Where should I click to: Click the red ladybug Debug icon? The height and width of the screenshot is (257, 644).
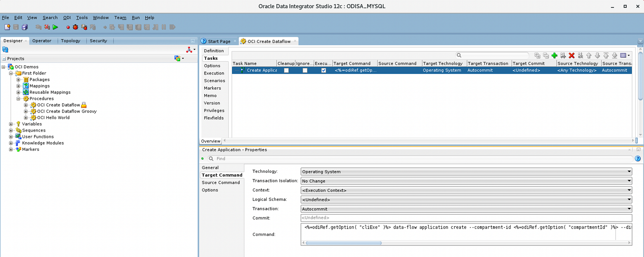coord(75,28)
